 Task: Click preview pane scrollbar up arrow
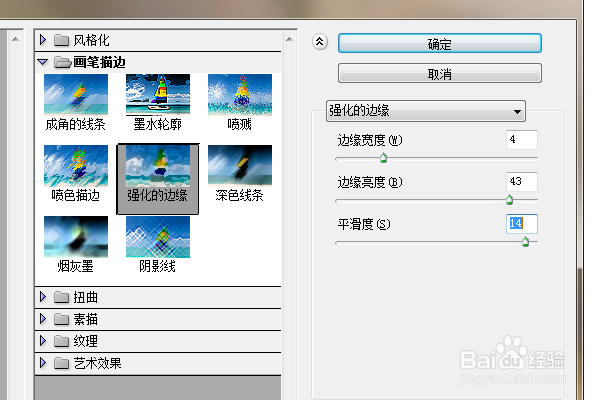click(15, 39)
